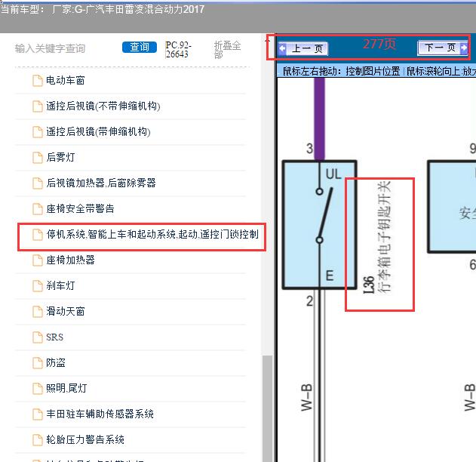Click document icon beside 电动车窗

(x=37, y=81)
